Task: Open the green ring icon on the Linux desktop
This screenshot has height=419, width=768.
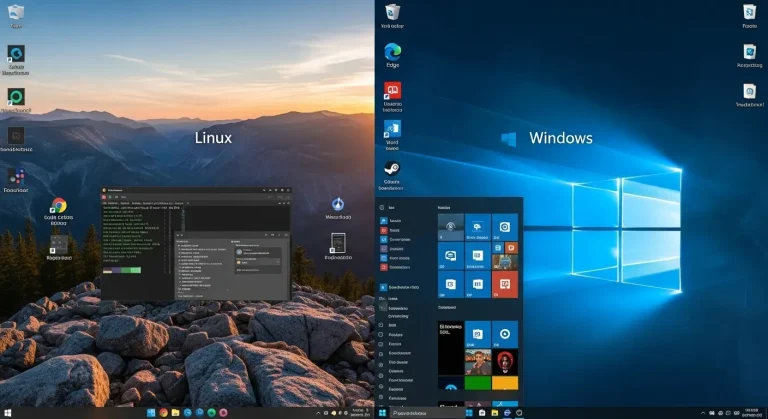Action: pos(16,97)
